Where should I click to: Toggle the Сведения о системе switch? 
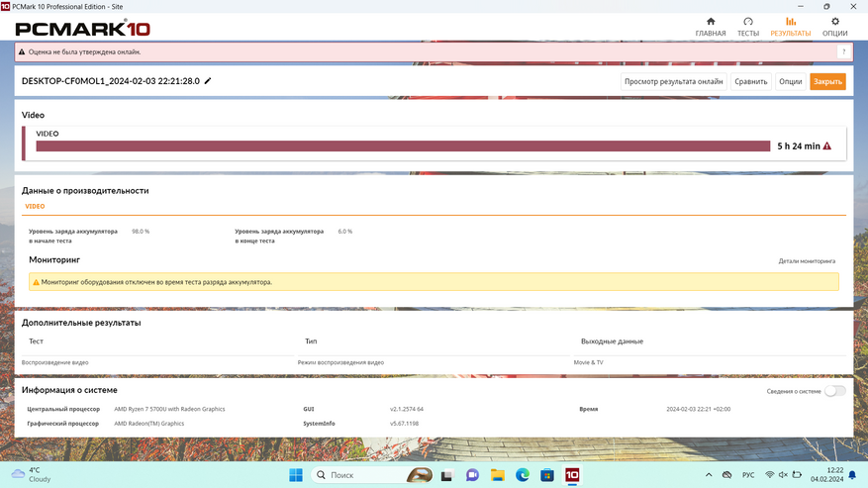coord(834,391)
